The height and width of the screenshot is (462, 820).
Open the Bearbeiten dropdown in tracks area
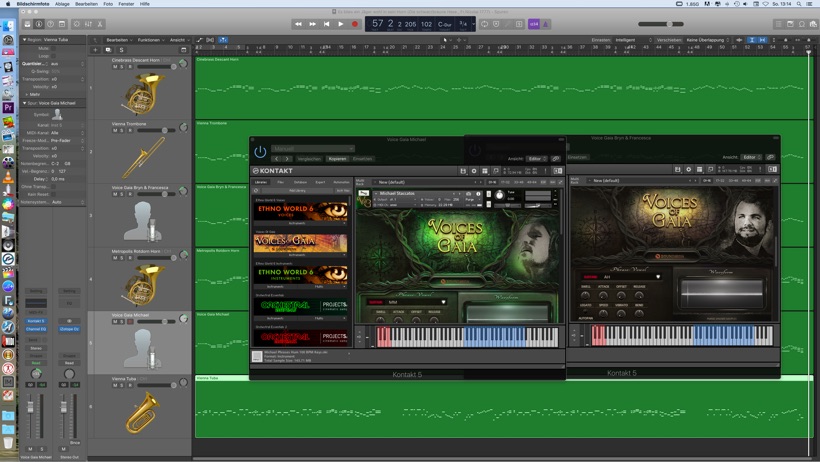pos(119,40)
